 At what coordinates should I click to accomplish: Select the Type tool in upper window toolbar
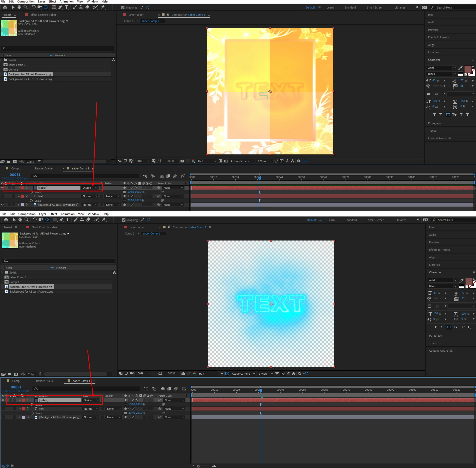[67, 7]
